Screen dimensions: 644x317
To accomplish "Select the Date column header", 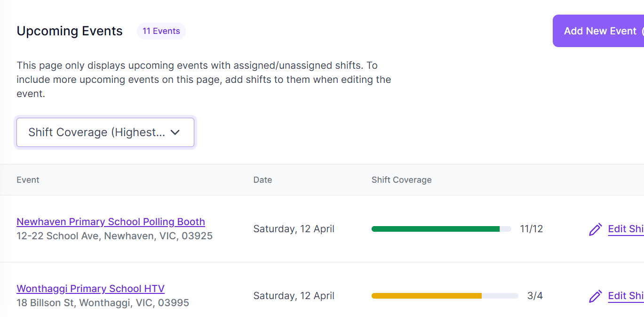I will click(262, 180).
